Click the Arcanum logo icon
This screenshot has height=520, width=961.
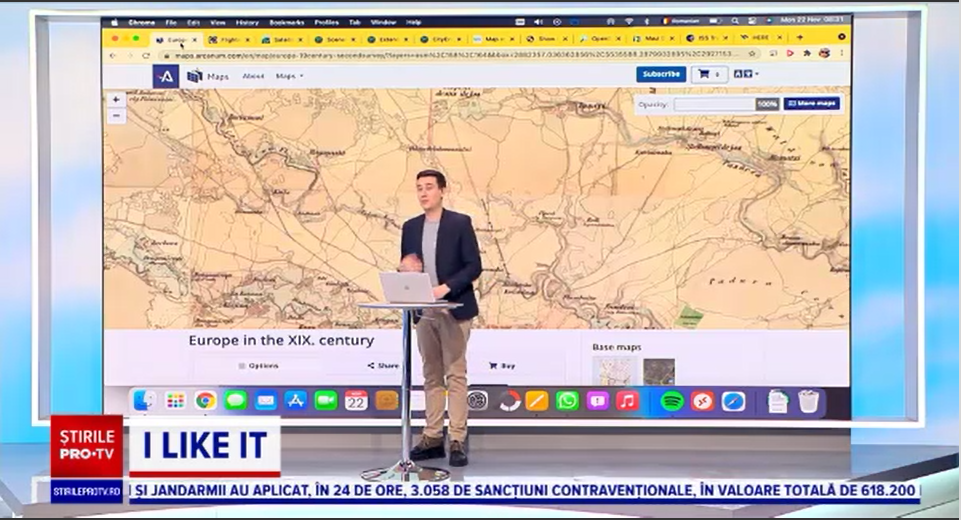(166, 76)
